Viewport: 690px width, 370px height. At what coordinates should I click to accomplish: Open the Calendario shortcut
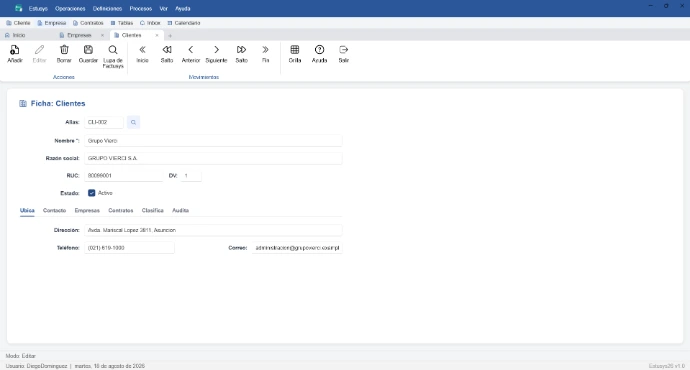[x=184, y=23]
